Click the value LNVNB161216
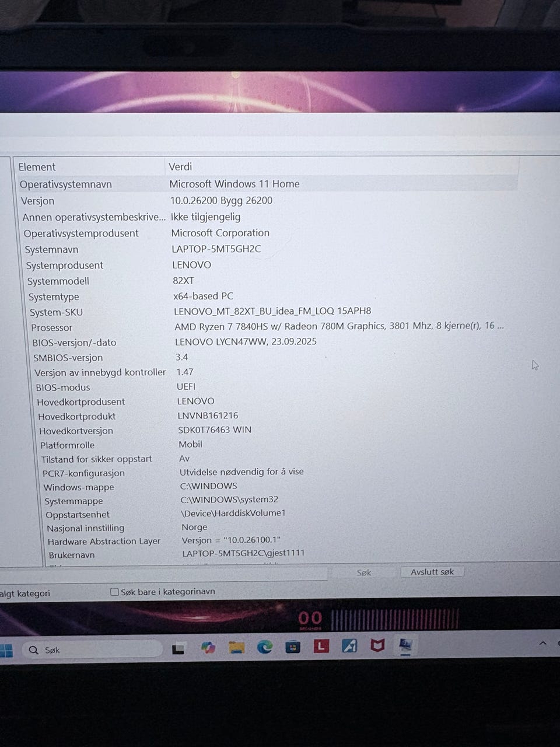This screenshot has width=560, height=747. coord(208,416)
